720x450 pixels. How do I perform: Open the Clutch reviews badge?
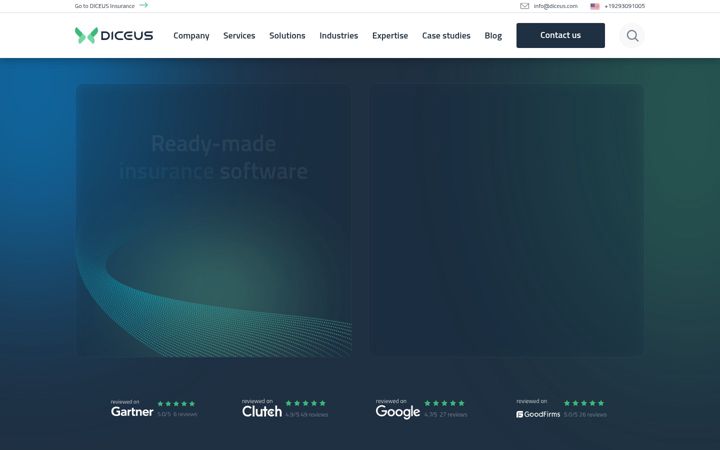point(285,408)
